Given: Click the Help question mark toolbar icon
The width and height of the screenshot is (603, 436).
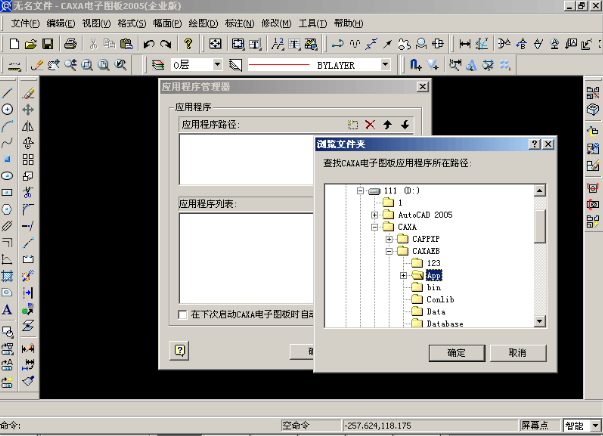Looking at the screenshot, I should (x=189, y=44).
